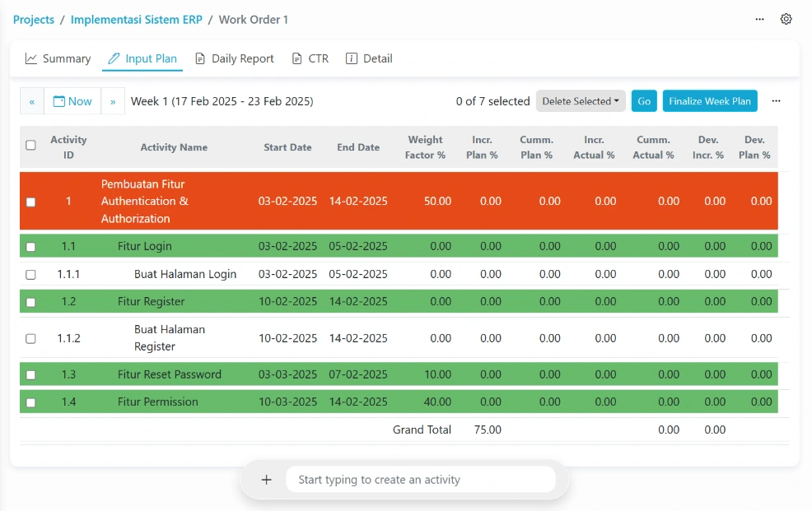Open the Summary tab
This screenshot has width=812, height=511.
(x=58, y=58)
